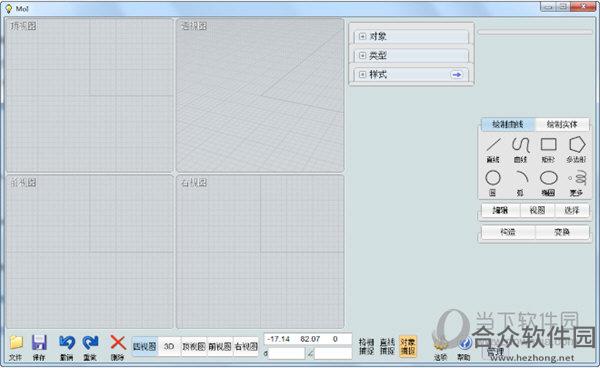Open the Transform (变换) tab

[562, 232]
